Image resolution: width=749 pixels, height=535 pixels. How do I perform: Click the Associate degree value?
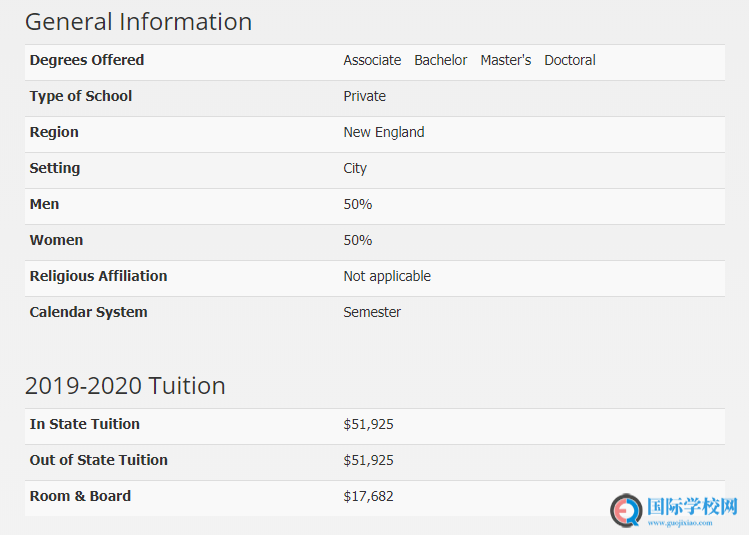[x=372, y=60]
